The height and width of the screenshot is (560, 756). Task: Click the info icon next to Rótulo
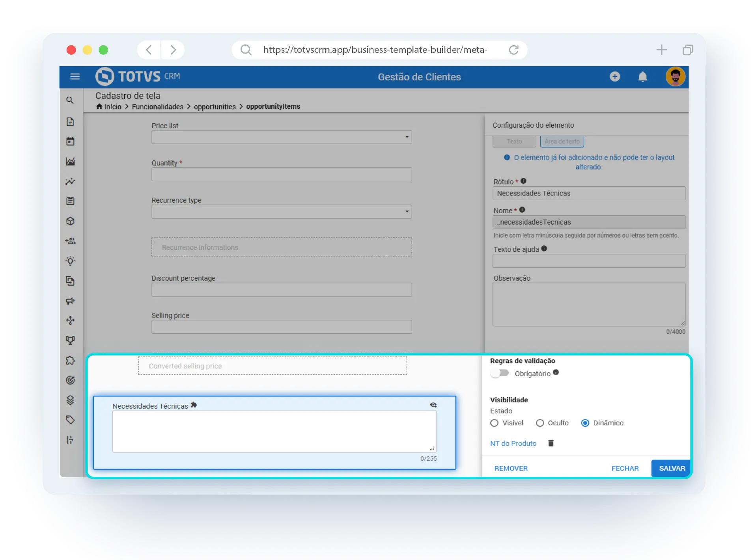point(523,181)
